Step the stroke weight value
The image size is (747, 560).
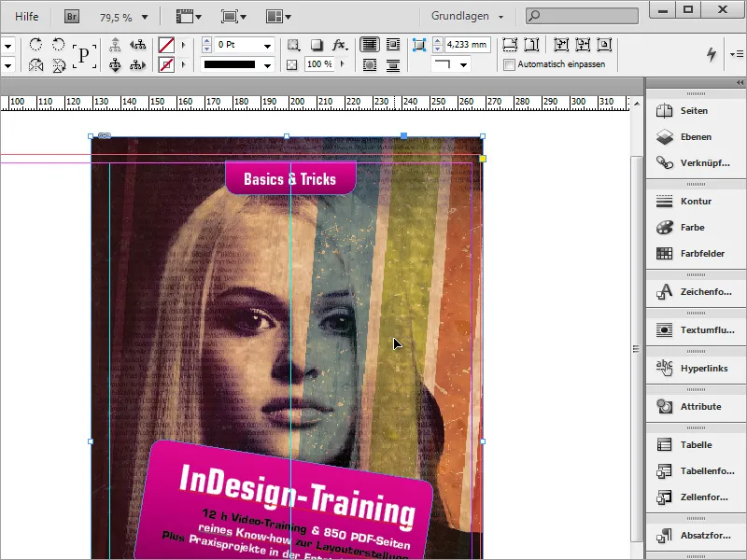tap(206, 45)
